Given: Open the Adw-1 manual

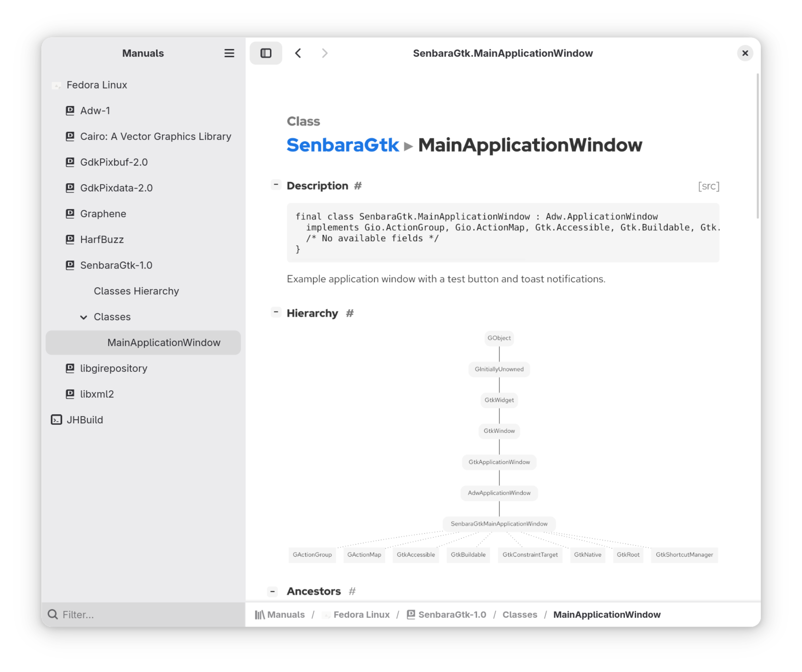Looking at the screenshot, I should pos(143,111).
